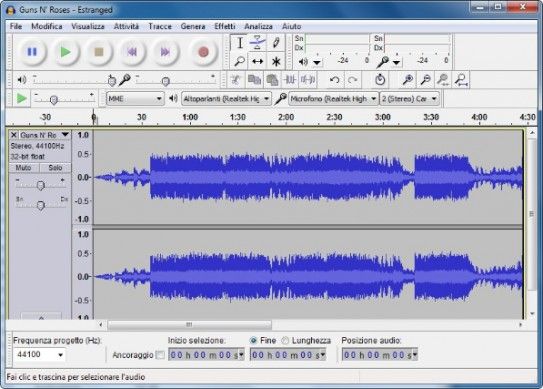The image size is (543, 389).
Task: Click the horizontal scrollbar thumb
Action: tap(189, 325)
